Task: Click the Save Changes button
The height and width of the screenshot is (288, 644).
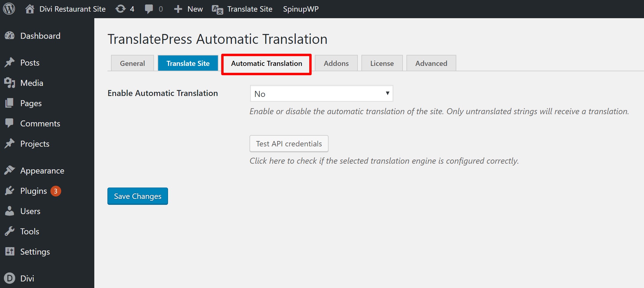Action: [138, 196]
